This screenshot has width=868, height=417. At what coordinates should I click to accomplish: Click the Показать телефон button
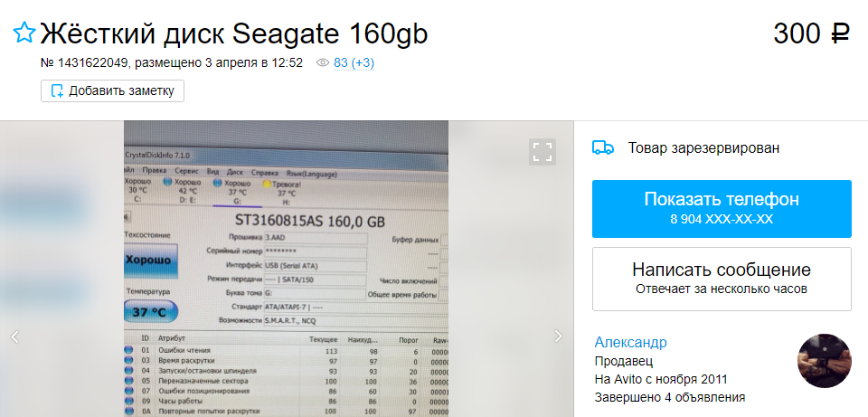[x=722, y=209]
